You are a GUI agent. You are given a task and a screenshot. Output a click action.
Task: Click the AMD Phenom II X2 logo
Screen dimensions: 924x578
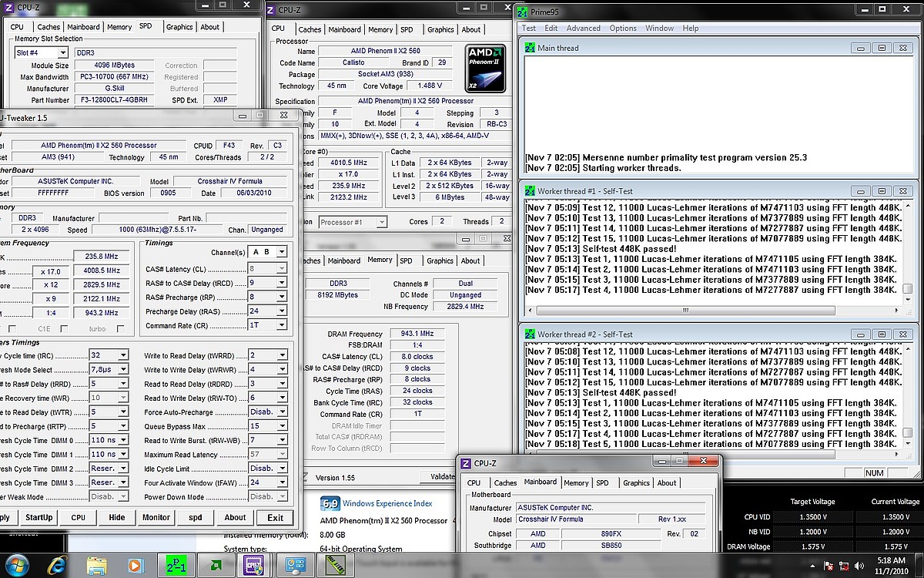pos(486,67)
